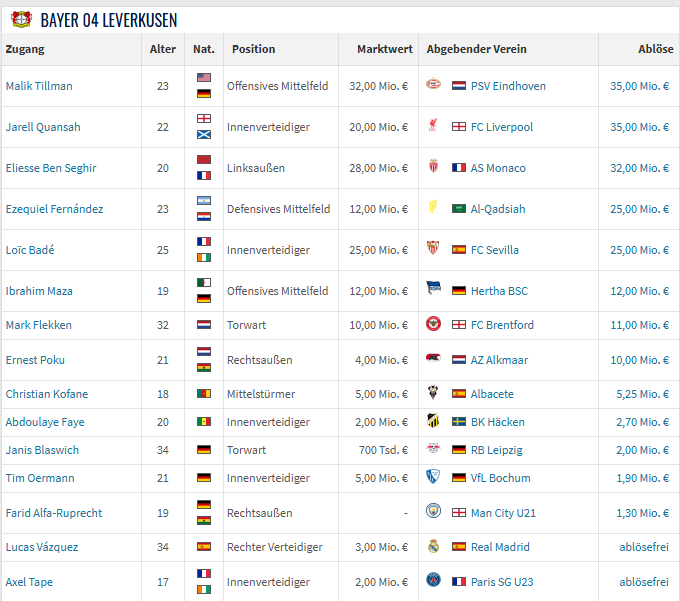
Task: Open Eliesse Ben Seghir player page
Action: pyautogui.click(x=51, y=168)
